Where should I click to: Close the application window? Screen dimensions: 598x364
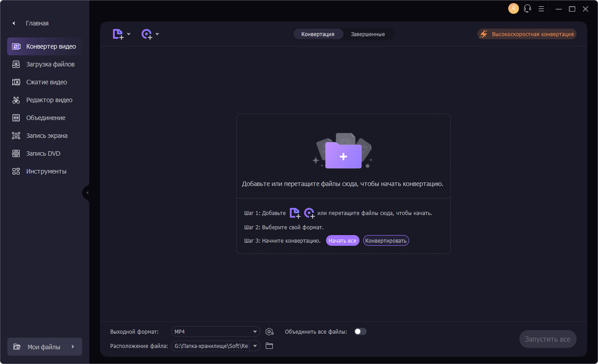pyautogui.click(x=585, y=8)
